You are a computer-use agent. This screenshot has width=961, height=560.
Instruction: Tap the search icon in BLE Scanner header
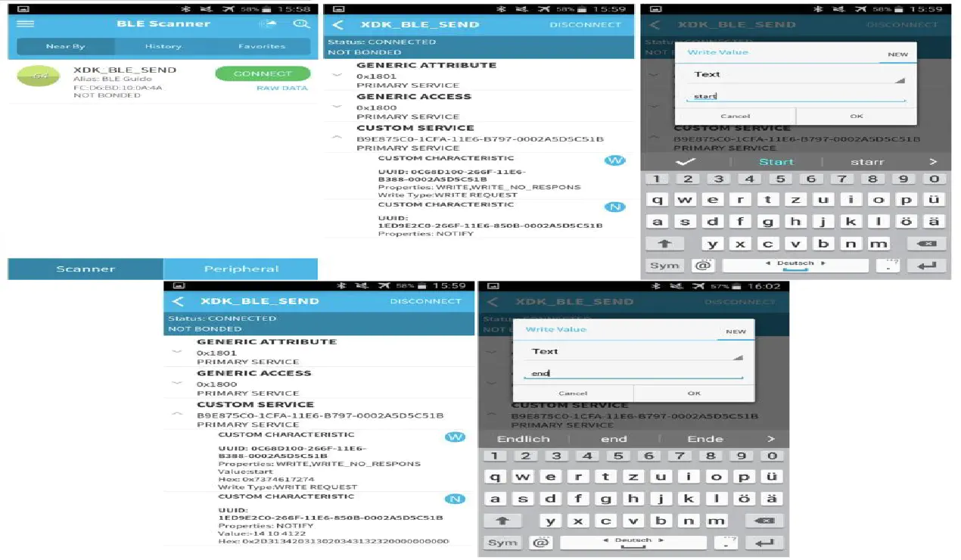(300, 24)
